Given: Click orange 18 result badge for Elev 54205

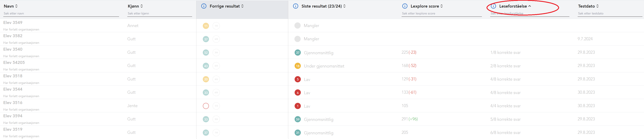Looking at the screenshot, I should point(298,66).
